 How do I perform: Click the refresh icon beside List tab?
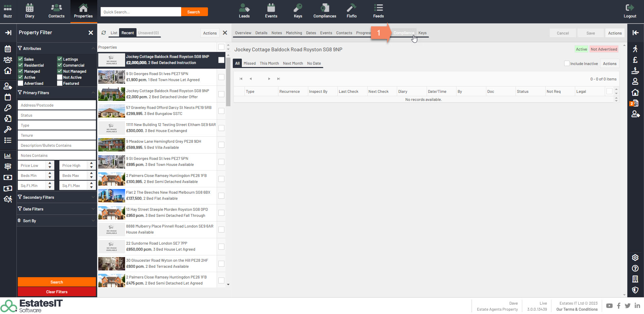(x=104, y=33)
